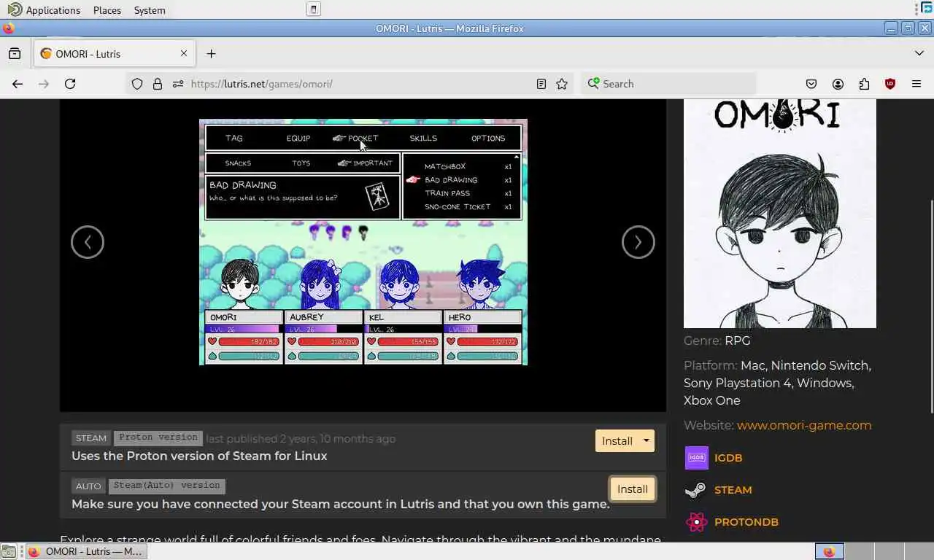The width and height of the screenshot is (934, 560).
Task: Toggle reader view
Action: [541, 84]
